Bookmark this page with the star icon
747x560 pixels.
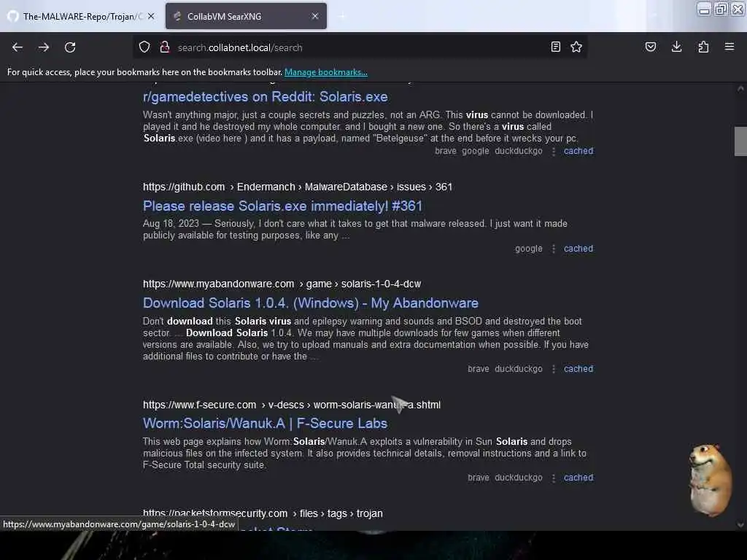tap(576, 47)
